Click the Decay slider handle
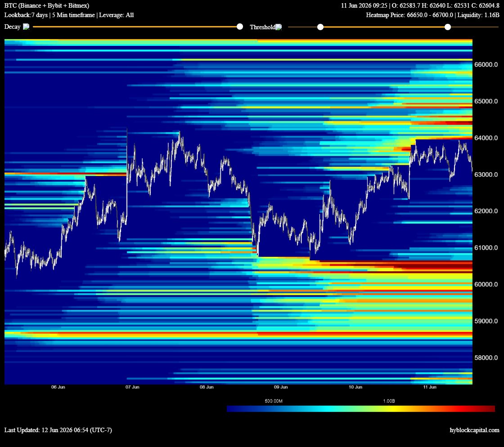Viewport: 504px width, 447px height. pos(240,27)
